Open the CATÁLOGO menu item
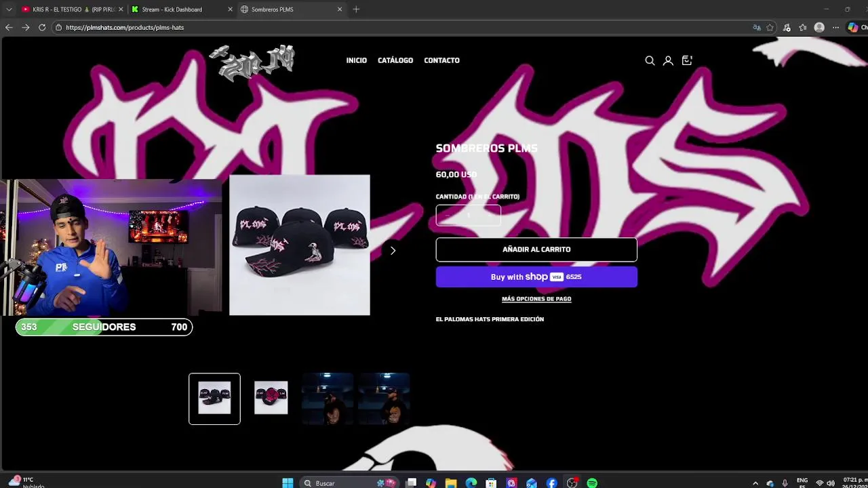The image size is (868, 488). click(x=395, y=60)
